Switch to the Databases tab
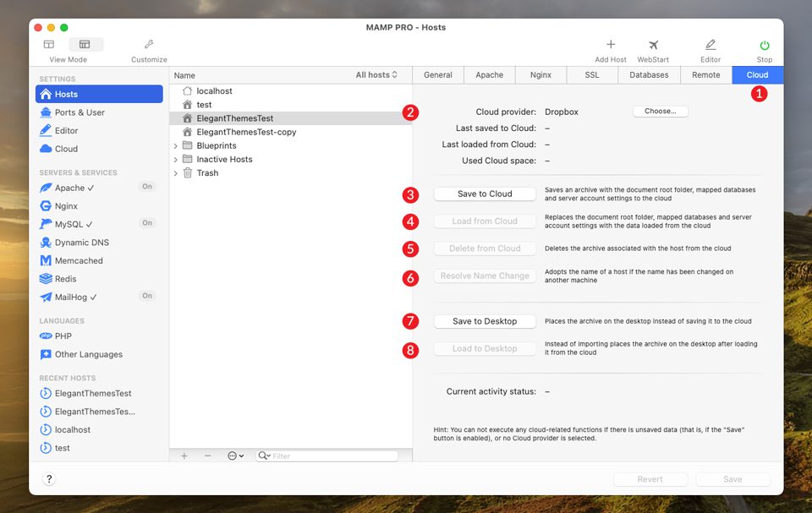The height and width of the screenshot is (513, 812). tap(648, 74)
